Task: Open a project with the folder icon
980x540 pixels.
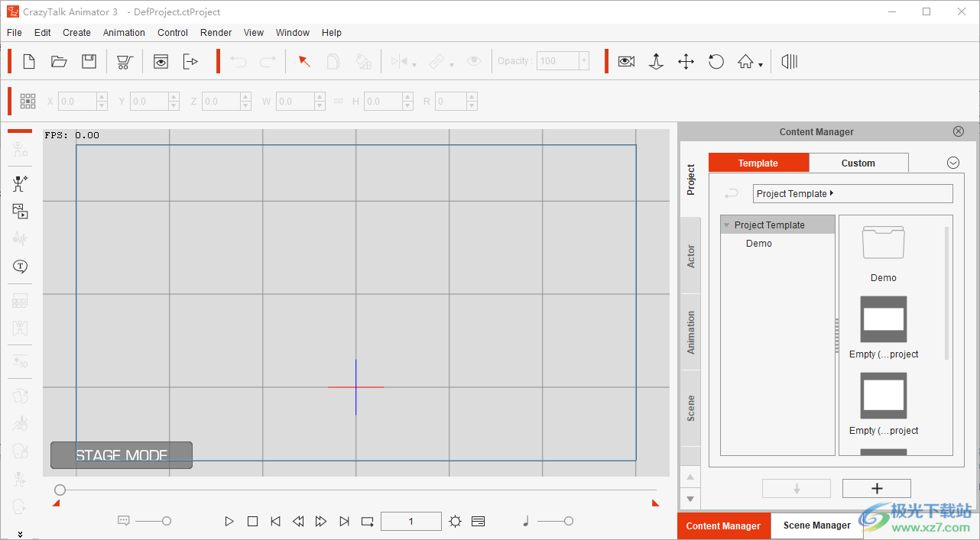Action: pos(59,62)
